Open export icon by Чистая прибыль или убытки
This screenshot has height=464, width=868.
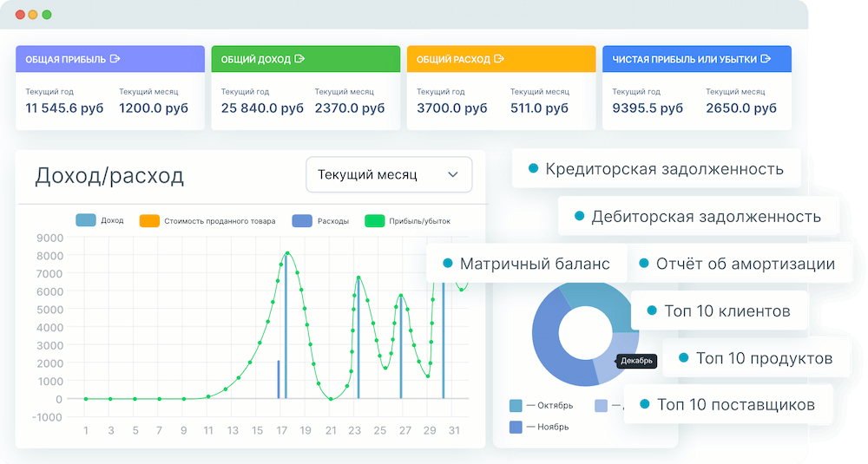(x=766, y=59)
